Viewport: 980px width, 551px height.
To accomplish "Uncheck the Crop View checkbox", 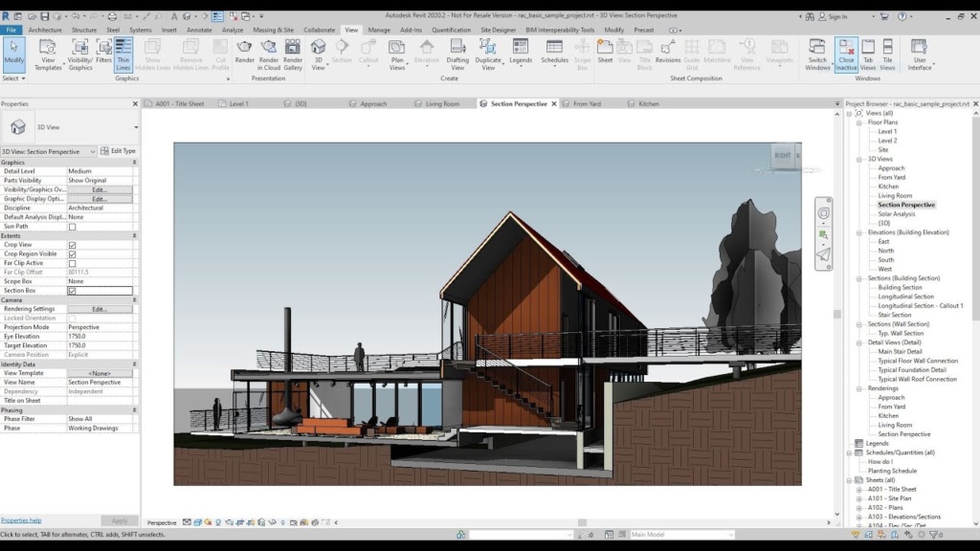I will point(72,245).
